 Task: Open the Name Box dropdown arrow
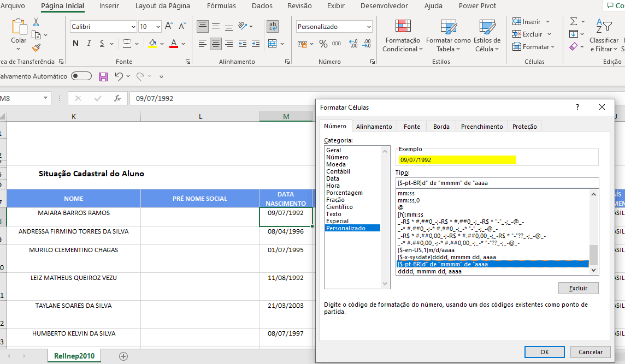pyautogui.click(x=46, y=98)
